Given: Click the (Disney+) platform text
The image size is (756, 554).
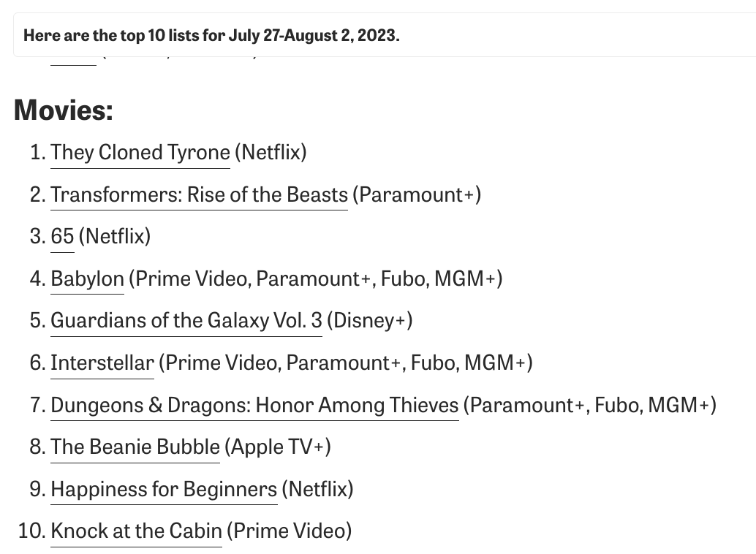Looking at the screenshot, I should tap(369, 321).
